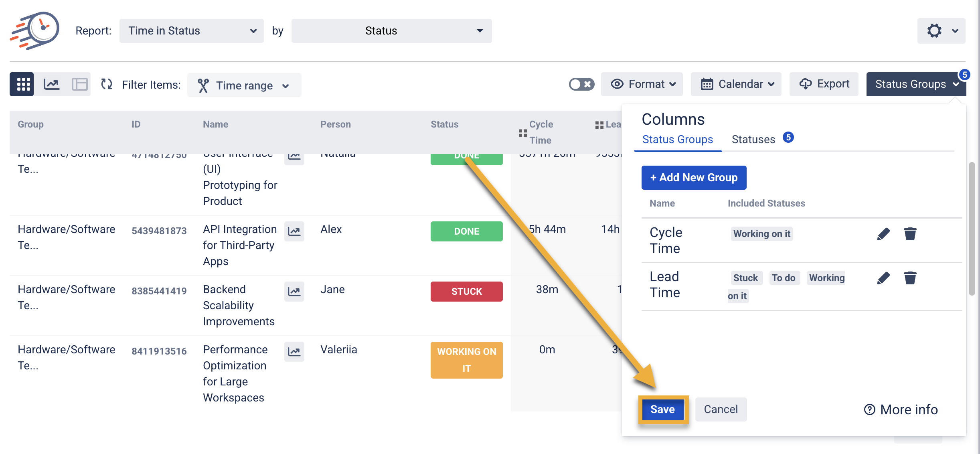Viewport: 980px width, 454px height.
Task: Switch to the Statuses tab
Action: (x=753, y=139)
